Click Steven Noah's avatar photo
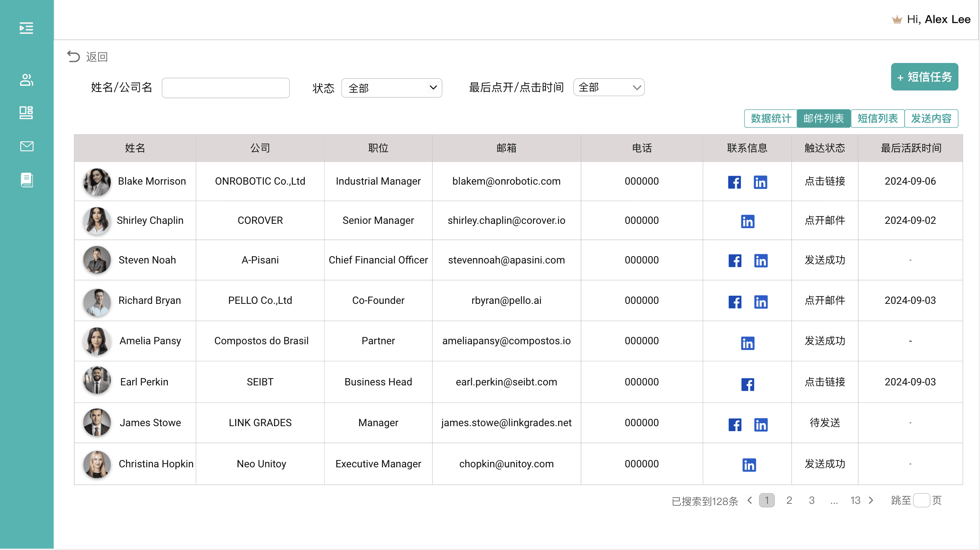Image resolution: width=980 pixels, height=550 pixels. tap(97, 260)
